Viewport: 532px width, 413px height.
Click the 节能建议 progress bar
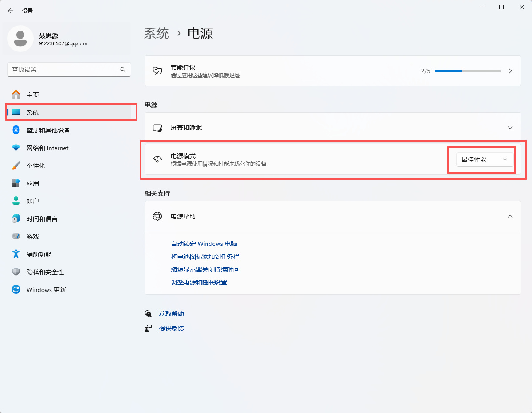click(x=468, y=71)
